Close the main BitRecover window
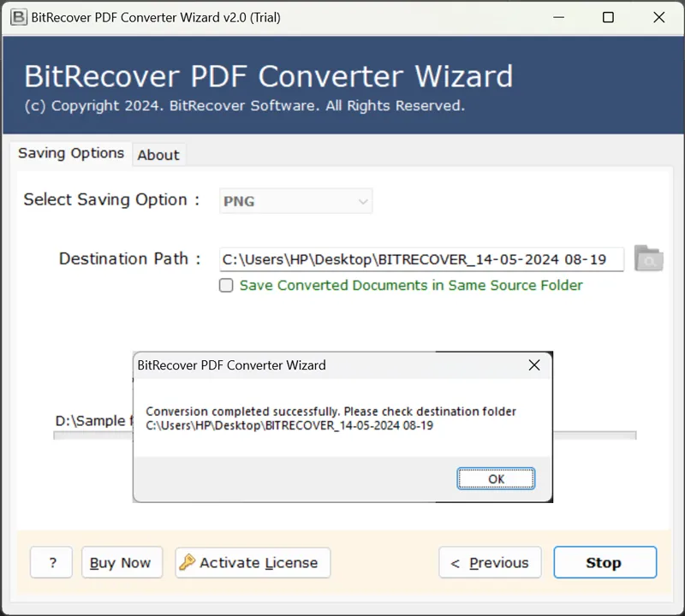685x616 pixels. pyautogui.click(x=658, y=17)
